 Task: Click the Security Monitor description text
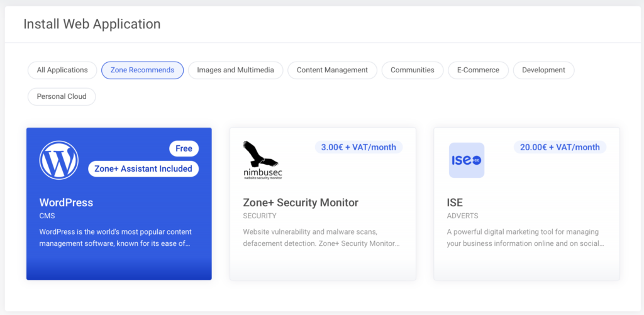[x=321, y=238]
